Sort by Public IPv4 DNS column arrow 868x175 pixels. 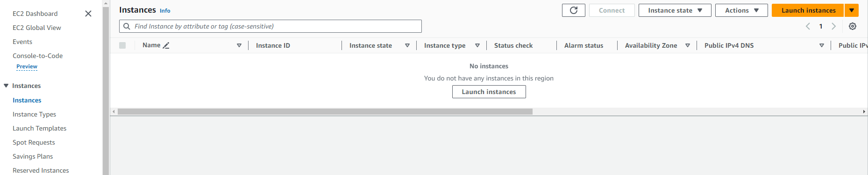click(x=822, y=45)
